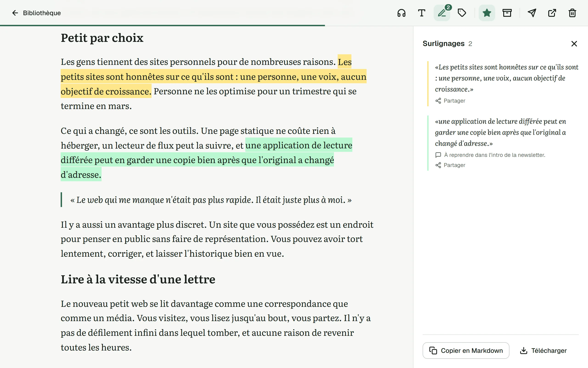Click the 'Petit par choix' heading
588x368 pixels.
pos(102,38)
